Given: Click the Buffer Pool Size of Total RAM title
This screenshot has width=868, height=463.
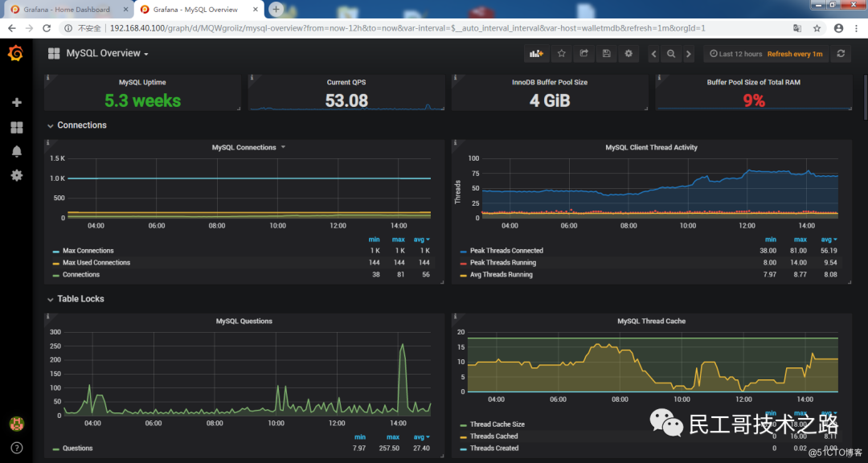Looking at the screenshot, I should click(x=753, y=82).
